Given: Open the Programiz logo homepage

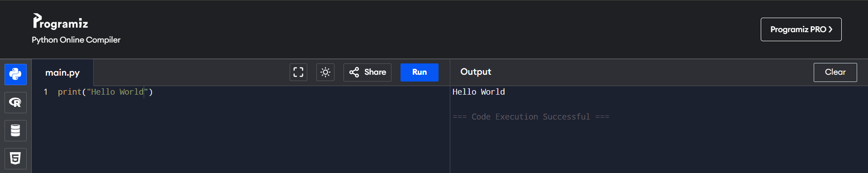Looking at the screenshot, I should [x=60, y=21].
